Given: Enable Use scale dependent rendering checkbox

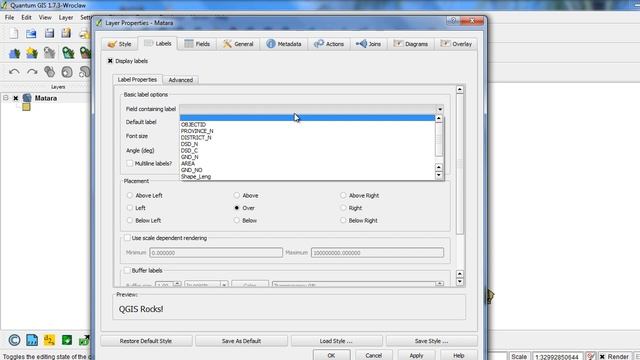Looking at the screenshot, I should click(x=127, y=238).
